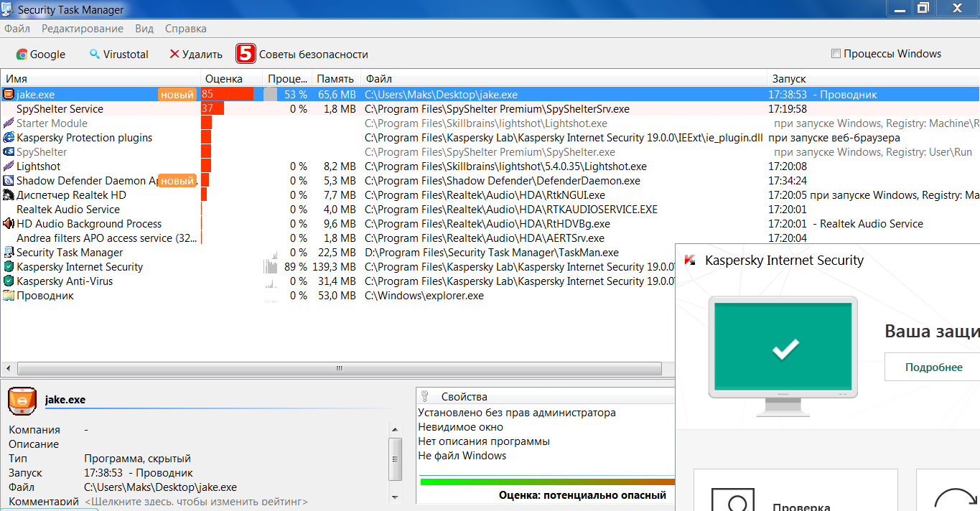
Task: Click the Kaspersky Internet Security shield icon
Action: point(9,267)
